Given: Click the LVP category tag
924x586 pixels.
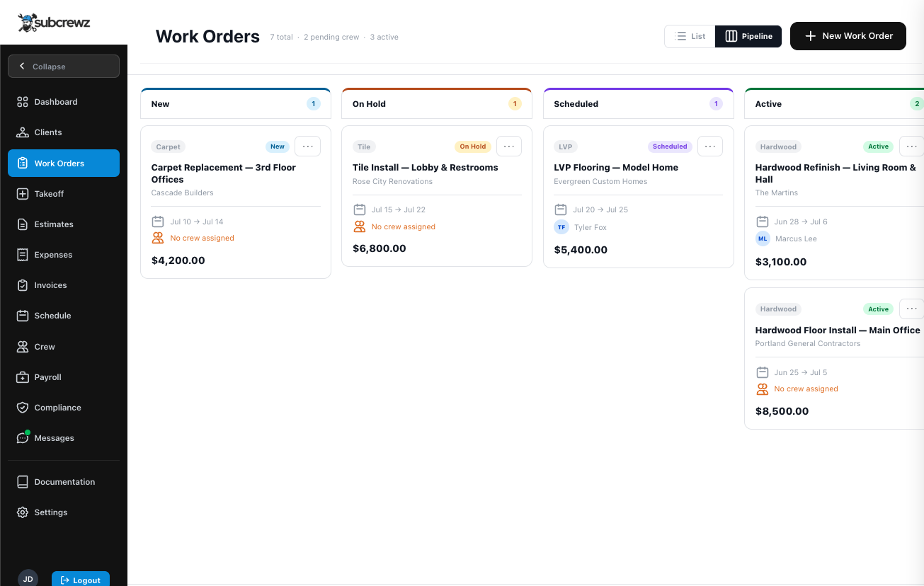Looking at the screenshot, I should [x=565, y=147].
